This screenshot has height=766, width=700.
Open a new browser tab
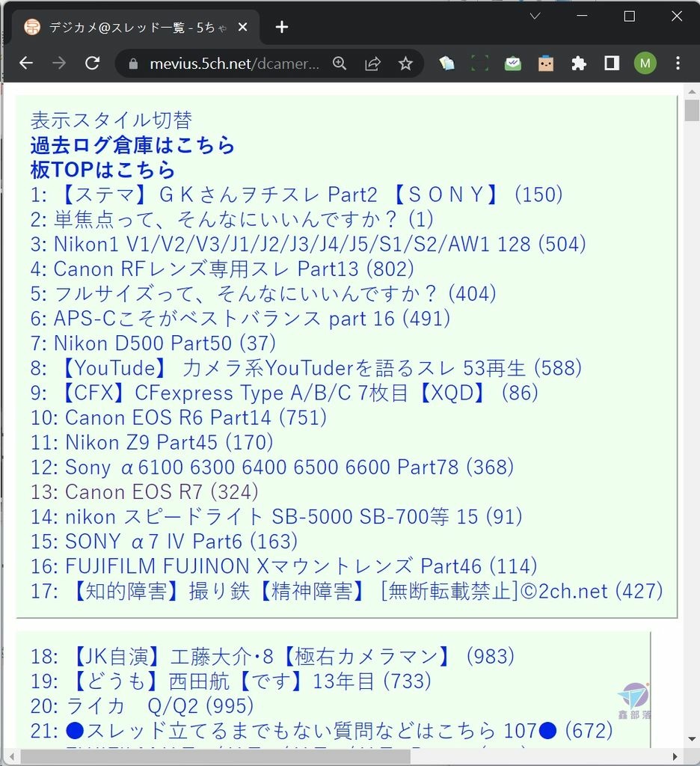pyautogui.click(x=282, y=27)
